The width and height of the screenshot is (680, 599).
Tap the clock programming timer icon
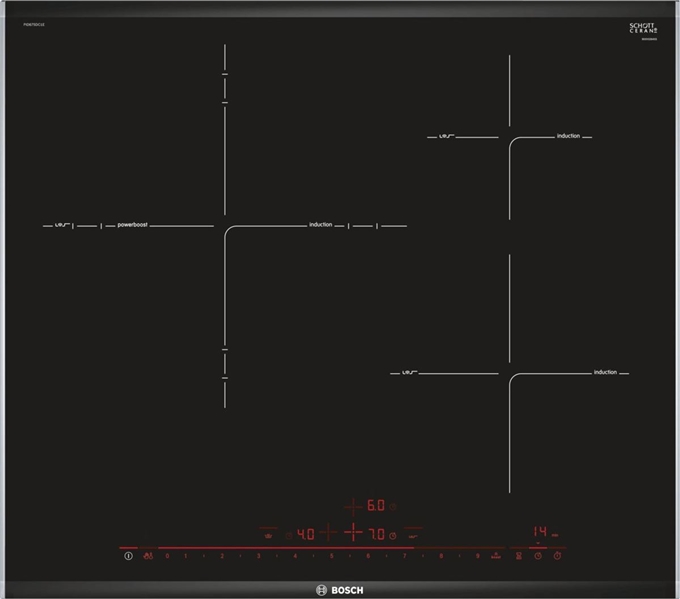(x=538, y=556)
